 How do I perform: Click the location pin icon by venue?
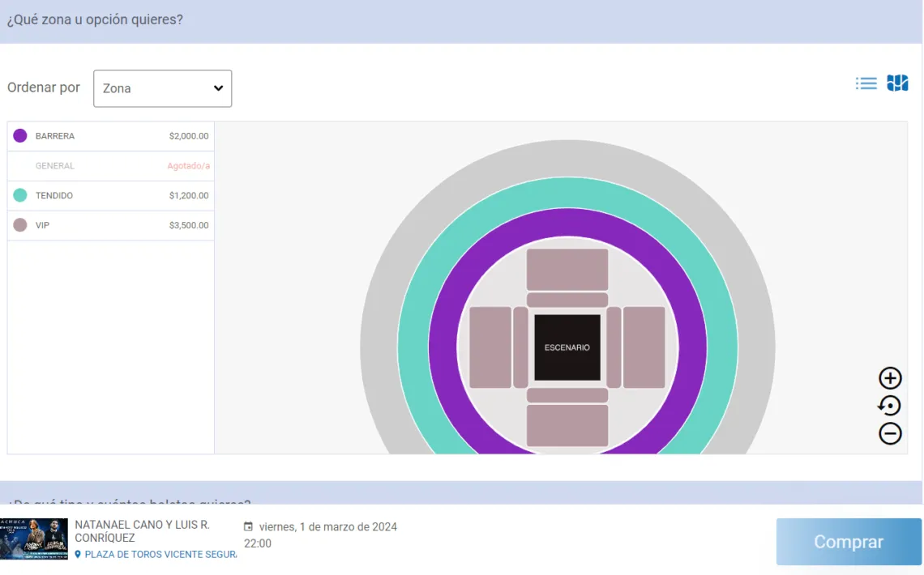(x=78, y=555)
